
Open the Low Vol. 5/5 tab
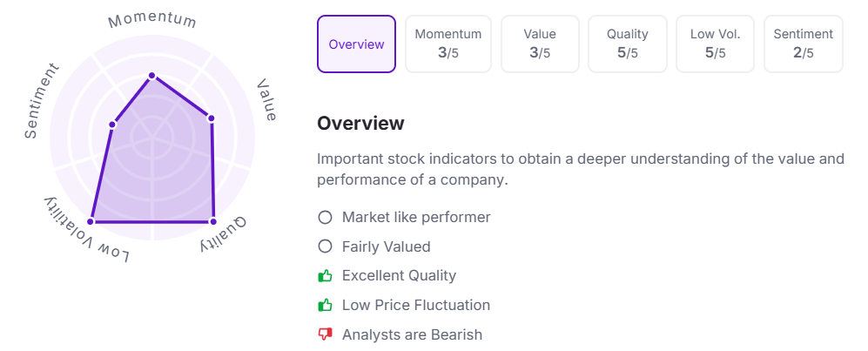716,44
